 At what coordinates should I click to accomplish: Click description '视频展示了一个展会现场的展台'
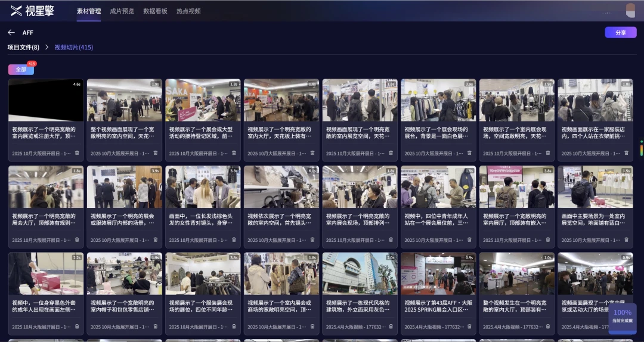coord(436,132)
